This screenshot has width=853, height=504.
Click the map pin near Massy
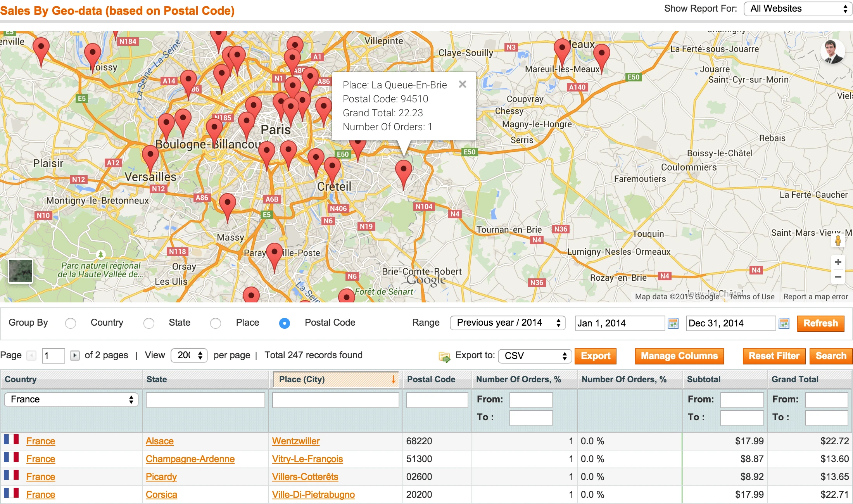click(x=227, y=203)
